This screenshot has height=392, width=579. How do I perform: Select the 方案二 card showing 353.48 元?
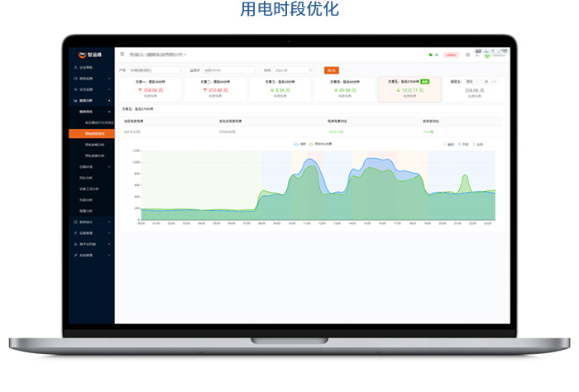tap(215, 89)
